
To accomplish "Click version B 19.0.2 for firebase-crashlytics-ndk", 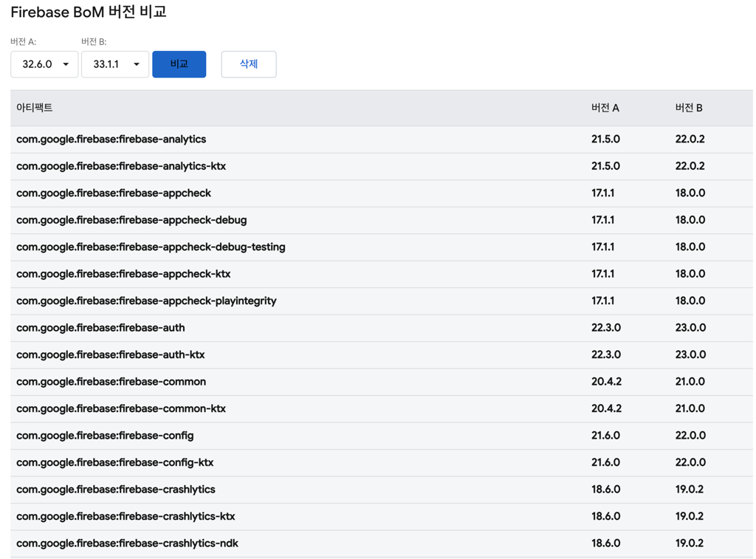I will tap(689, 544).
